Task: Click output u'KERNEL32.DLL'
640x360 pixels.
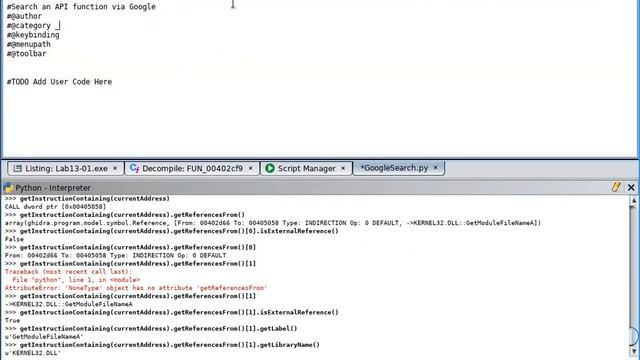Action: [33, 353]
